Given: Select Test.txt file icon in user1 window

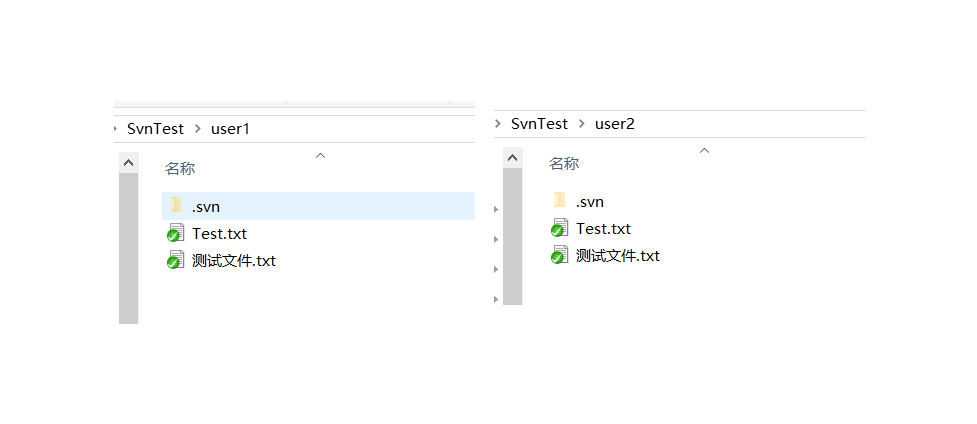Looking at the screenshot, I should click(174, 233).
